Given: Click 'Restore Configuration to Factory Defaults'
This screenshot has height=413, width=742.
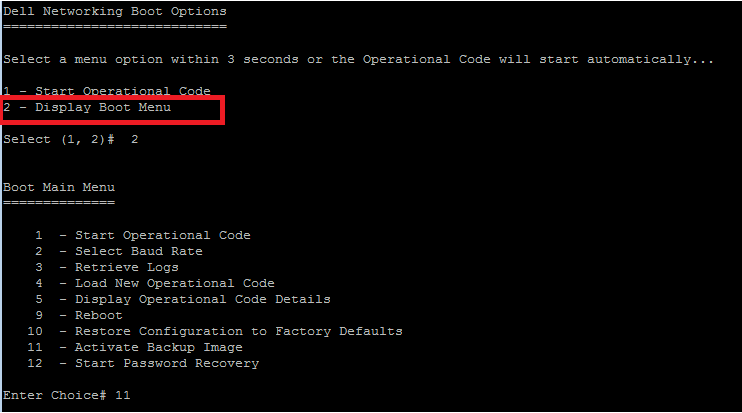Looking at the screenshot, I should coord(238,331).
